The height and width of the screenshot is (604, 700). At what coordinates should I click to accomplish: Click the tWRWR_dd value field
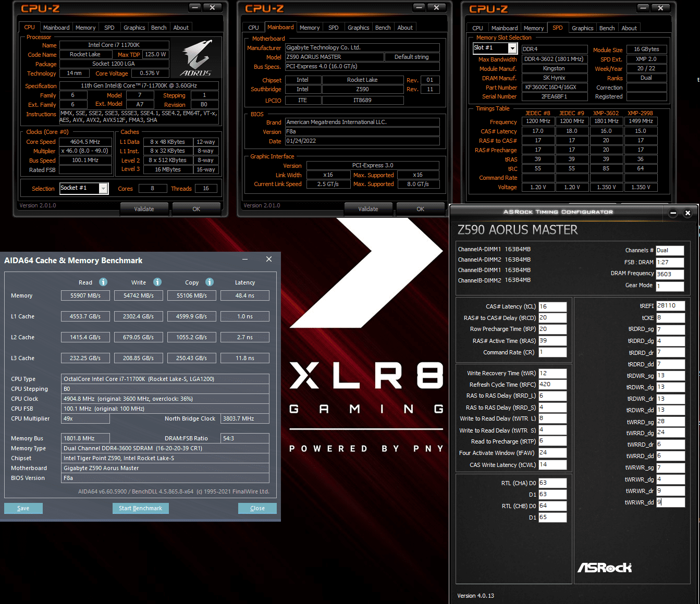670,502
